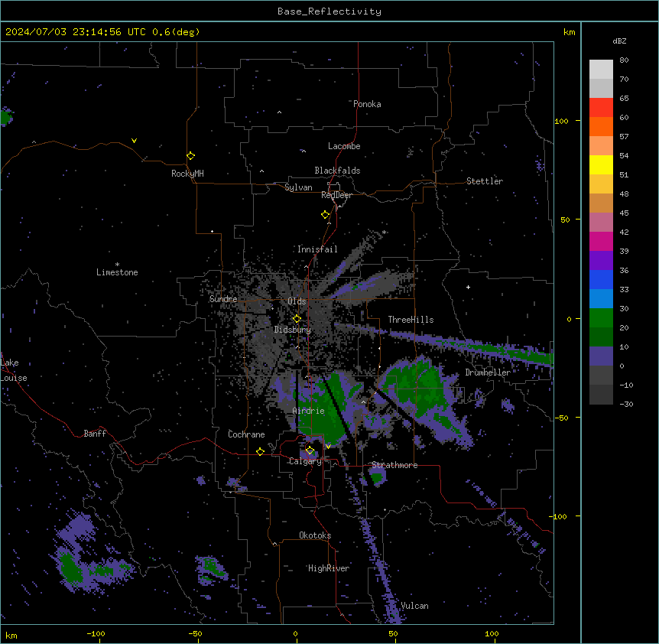
Task: Click the 50 tick on the bottom axis
Action: point(393,633)
